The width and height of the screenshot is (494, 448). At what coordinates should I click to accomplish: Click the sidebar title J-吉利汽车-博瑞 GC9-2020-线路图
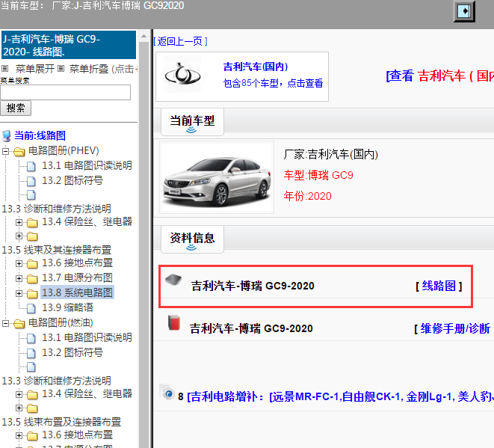pyautogui.click(x=69, y=45)
